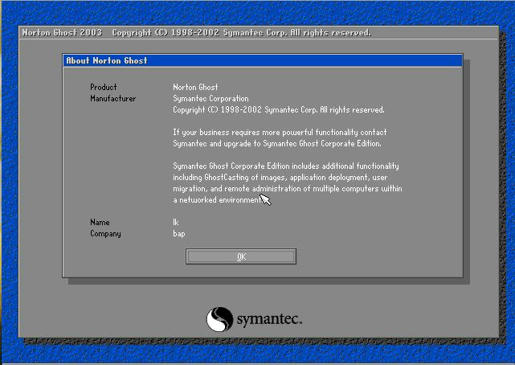Click the line 'Symantec Ghost Corporate Edition includes'

286,166
